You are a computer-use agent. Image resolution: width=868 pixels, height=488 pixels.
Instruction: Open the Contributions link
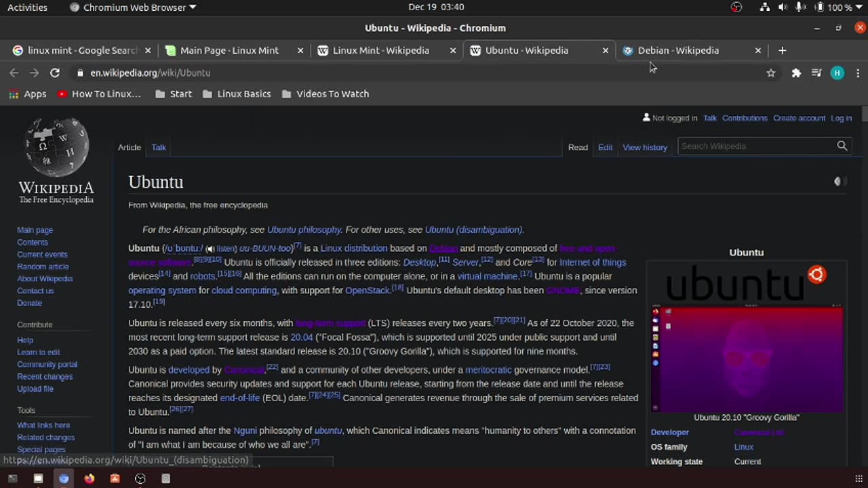click(x=745, y=118)
